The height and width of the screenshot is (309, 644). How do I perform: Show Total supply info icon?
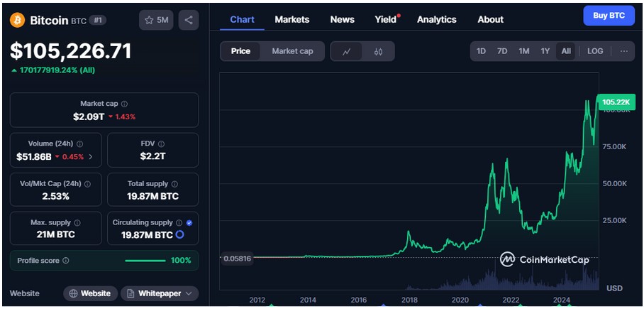pyautogui.click(x=174, y=184)
